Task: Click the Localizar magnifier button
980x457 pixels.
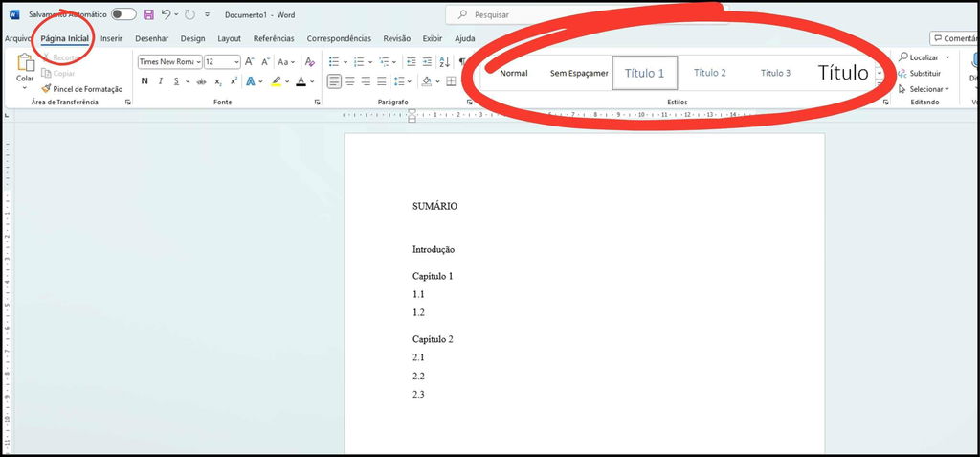Action: pos(919,57)
